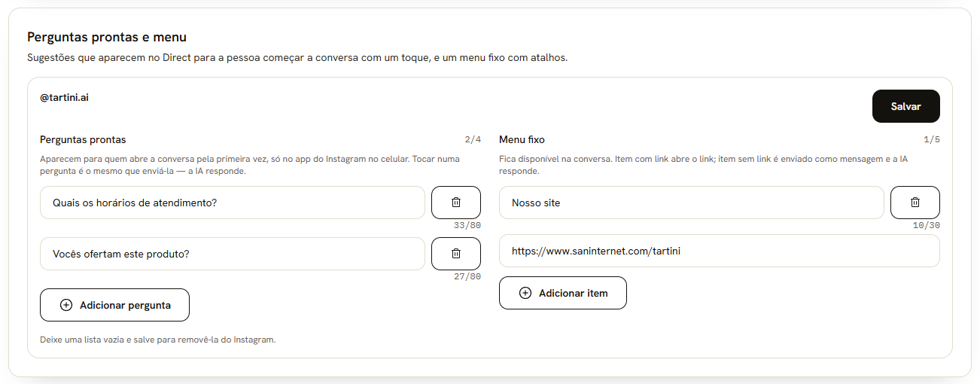Edit the "Vocês ofertam este produto?" field
This screenshot has width=980, height=384.
tap(232, 254)
